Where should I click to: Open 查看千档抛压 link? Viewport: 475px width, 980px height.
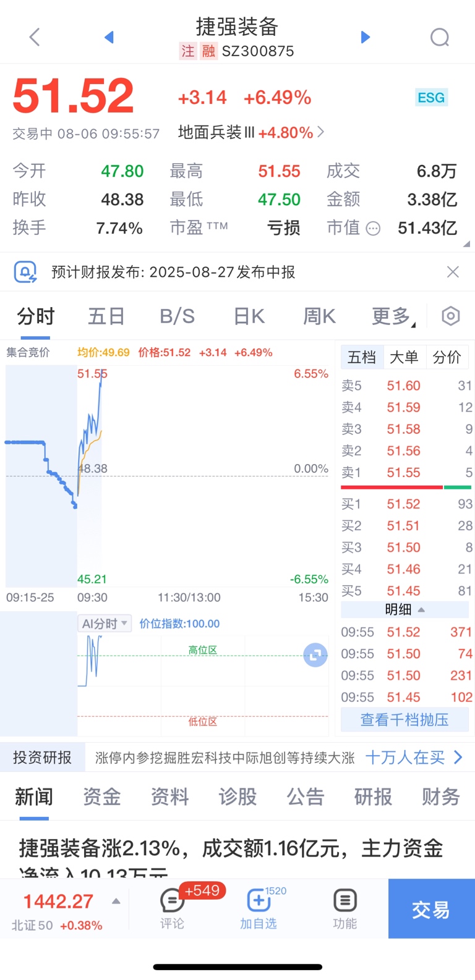(x=404, y=720)
